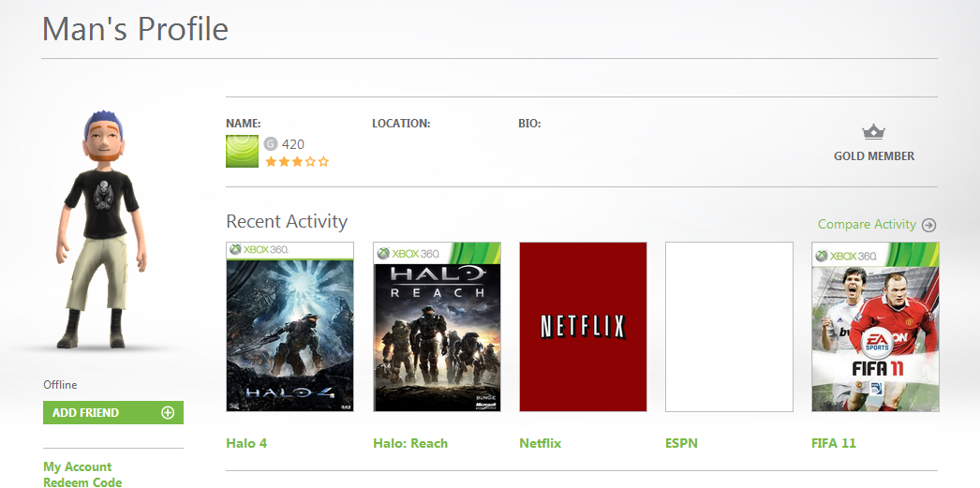Screen dimensions: 980x488
Task: Open the Halo 4 title link
Action: 246,443
